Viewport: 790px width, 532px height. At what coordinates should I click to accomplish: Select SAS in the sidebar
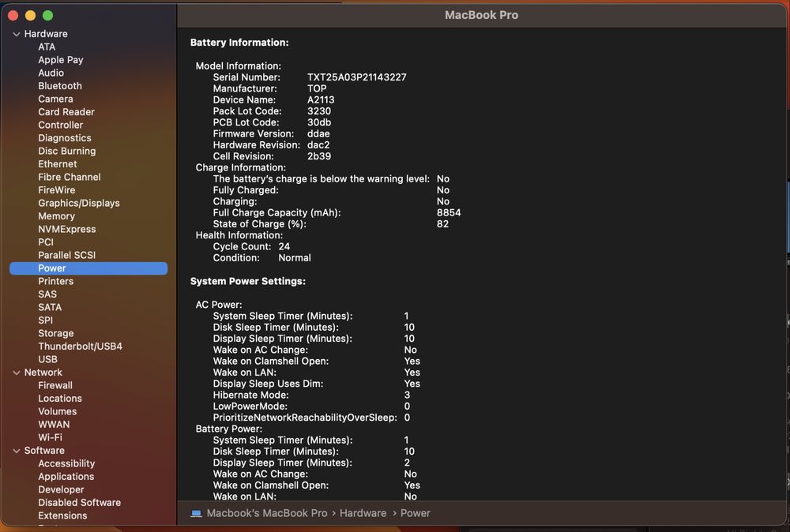pyautogui.click(x=47, y=294)
